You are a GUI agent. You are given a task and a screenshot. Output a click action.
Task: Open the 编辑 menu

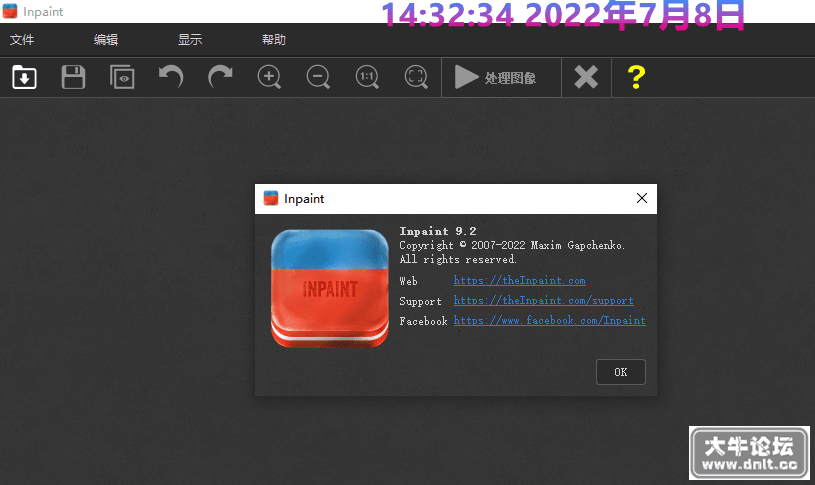(106, 40)
